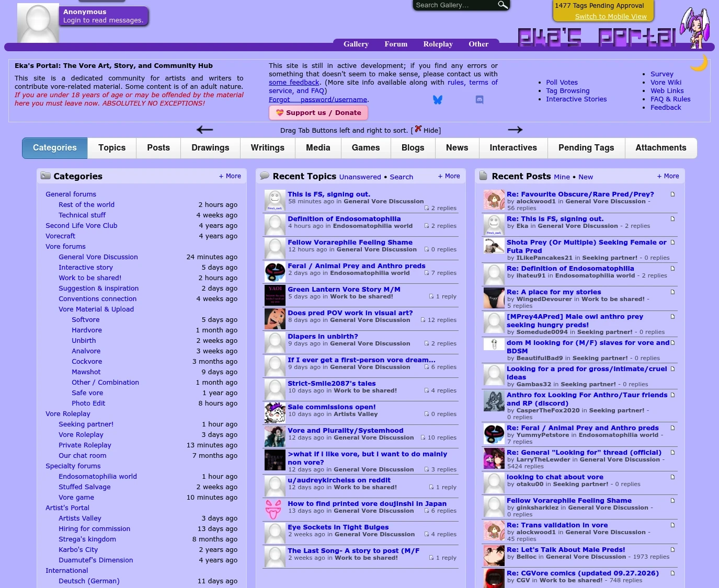
Task: Open the Artists Valley forum
Action: coord(80,518)
